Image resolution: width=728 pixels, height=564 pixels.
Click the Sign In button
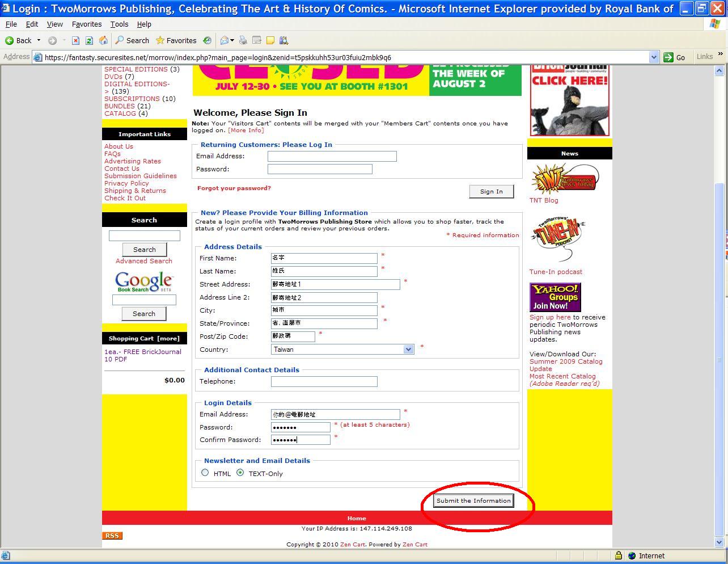(x=491, y=191)
